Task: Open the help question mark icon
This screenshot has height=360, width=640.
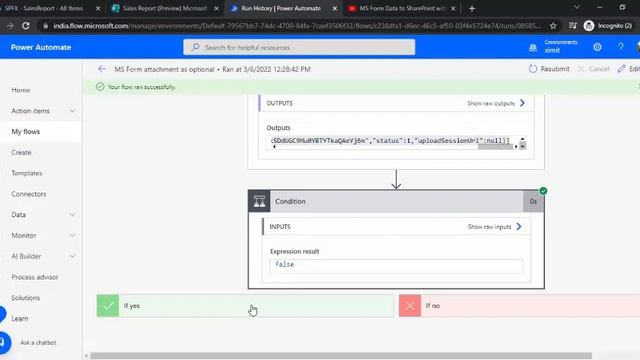Action: pyautogui.click(x=620, y=47)
